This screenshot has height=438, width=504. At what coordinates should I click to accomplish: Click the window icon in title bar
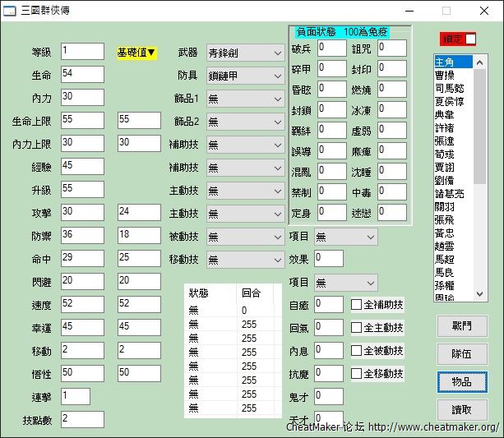[x=9, y=11]
